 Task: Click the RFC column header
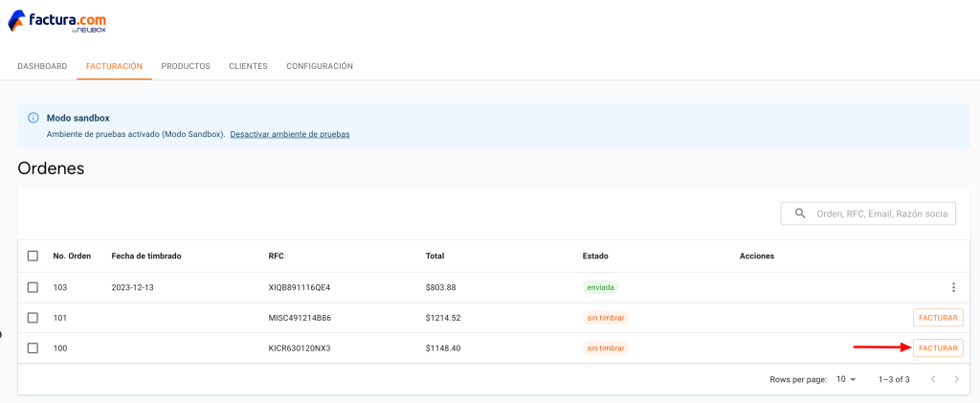[277, 257]
